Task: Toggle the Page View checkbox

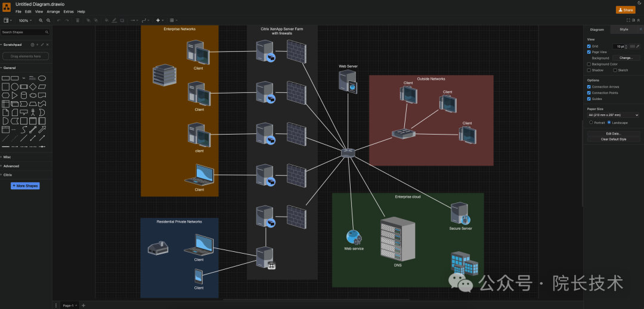Action: point(589,52)
